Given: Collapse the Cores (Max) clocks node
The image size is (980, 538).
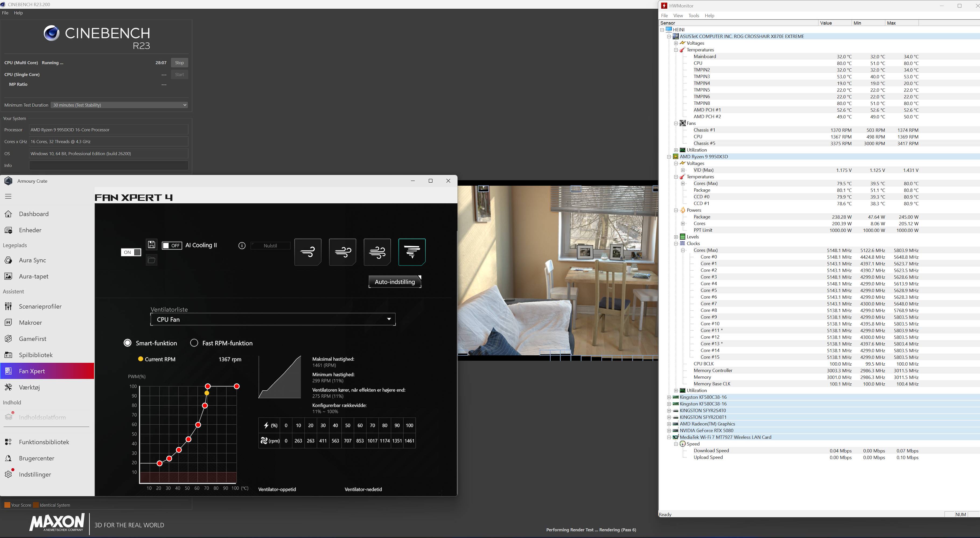Looking at the screenshot, I should tap(682, 250).
